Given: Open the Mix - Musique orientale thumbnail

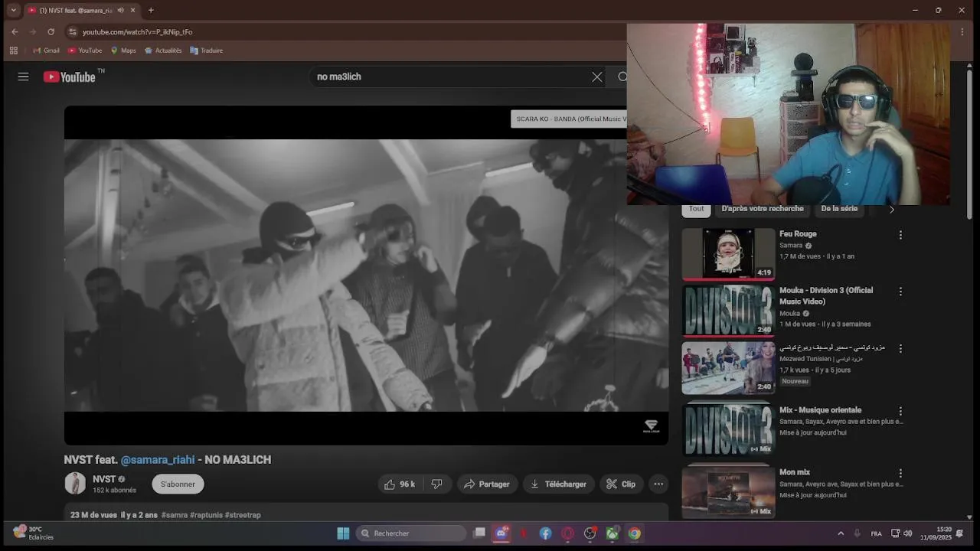Looking at the screenshot, I should pos(728,429).
